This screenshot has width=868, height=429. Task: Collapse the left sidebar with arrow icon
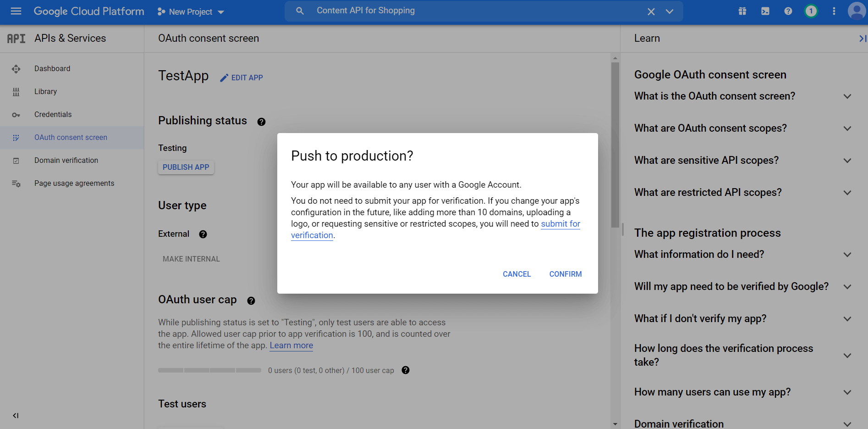click(x=16, y=416)
